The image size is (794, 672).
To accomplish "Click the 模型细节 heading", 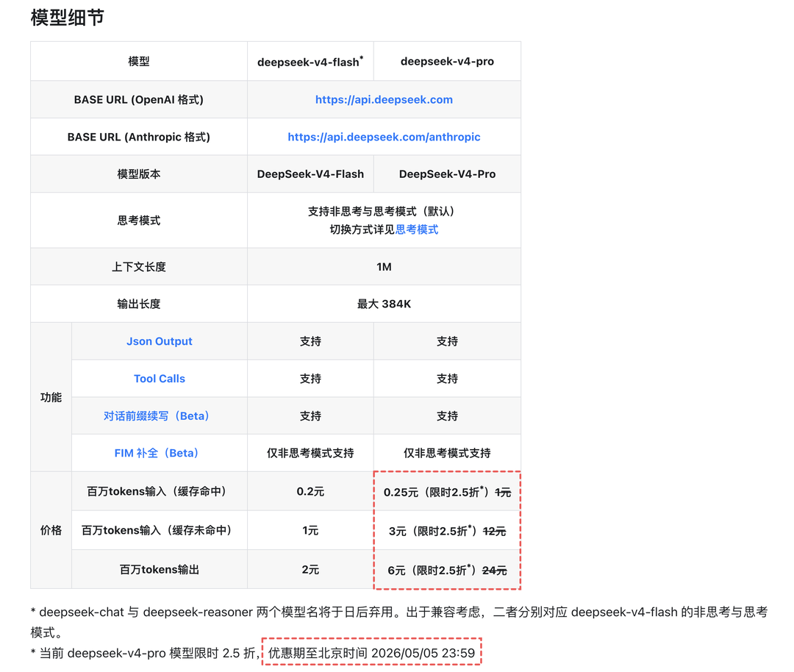I will click(x=68, y=18).
